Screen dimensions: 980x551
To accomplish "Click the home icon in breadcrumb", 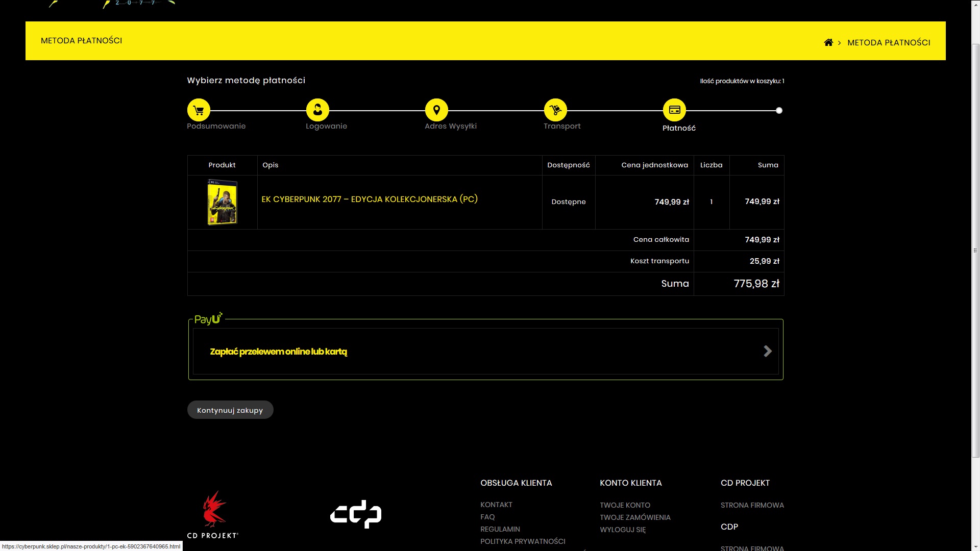I will coord(828,42).
